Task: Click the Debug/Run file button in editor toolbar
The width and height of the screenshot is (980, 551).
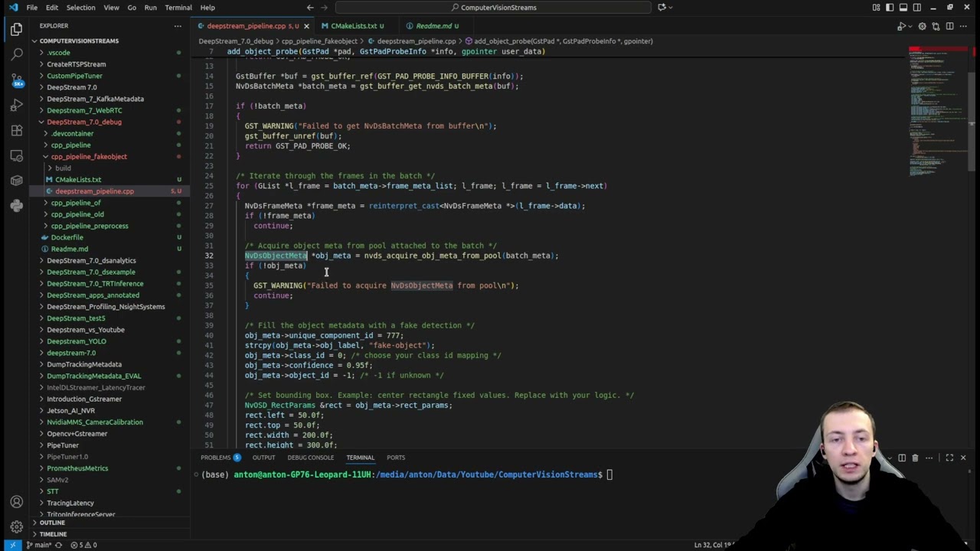Action: pos(901,26)
